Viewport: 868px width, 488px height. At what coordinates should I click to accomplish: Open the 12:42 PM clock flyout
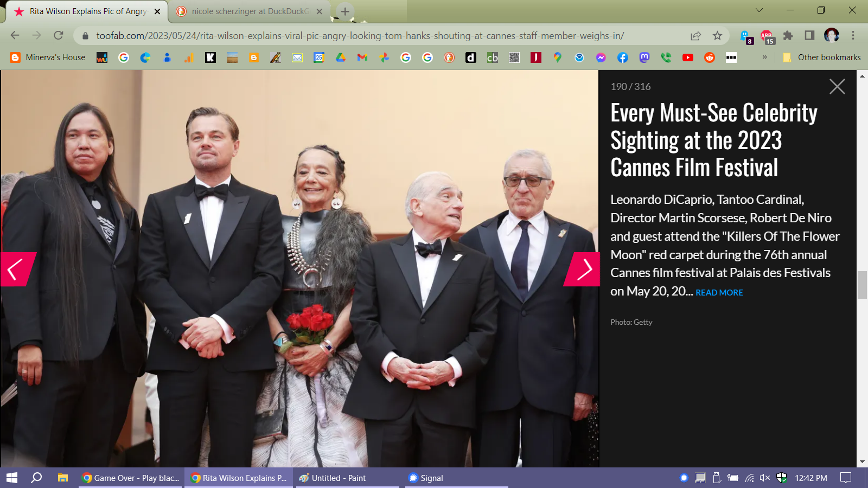pyautogui.click(x=811, y=478)
